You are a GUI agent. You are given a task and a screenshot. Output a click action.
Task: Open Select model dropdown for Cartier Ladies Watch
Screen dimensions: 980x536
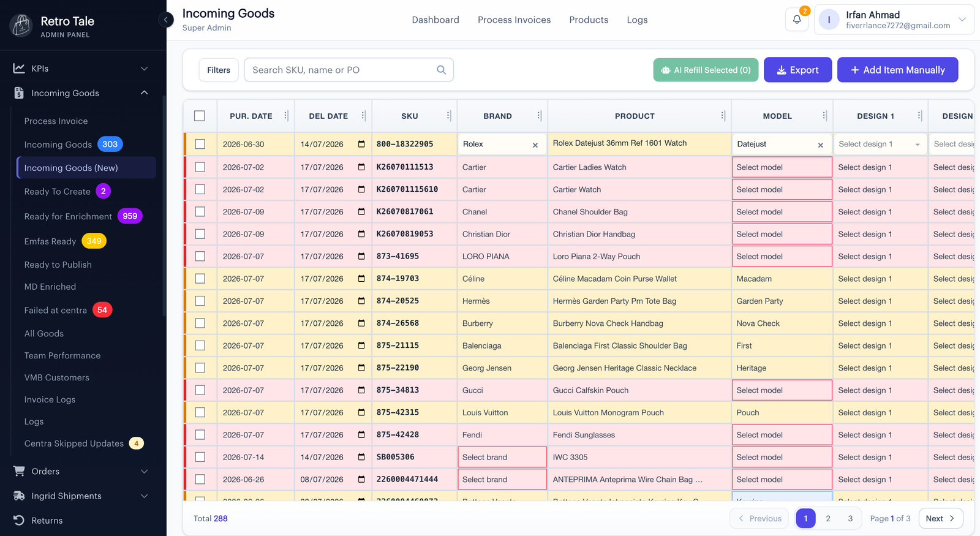(782, 167)
